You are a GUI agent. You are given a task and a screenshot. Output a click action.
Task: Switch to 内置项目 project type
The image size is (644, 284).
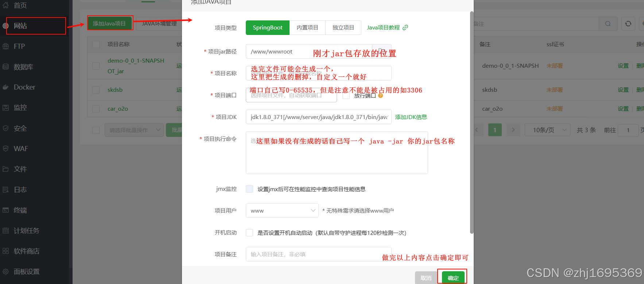(x=307, y=28)
